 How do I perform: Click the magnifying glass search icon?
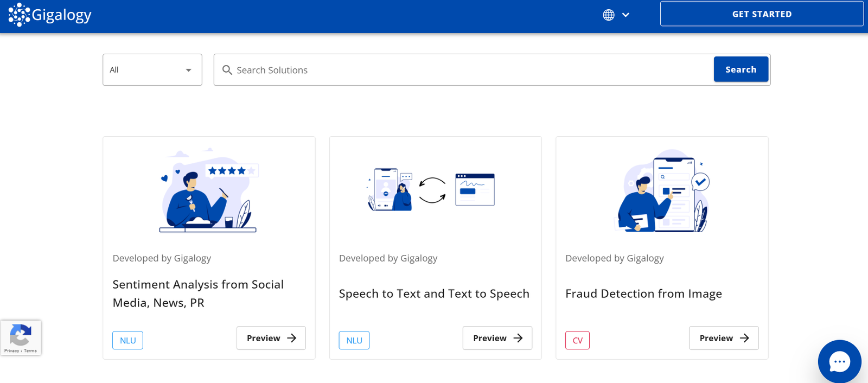coord(227,70)
